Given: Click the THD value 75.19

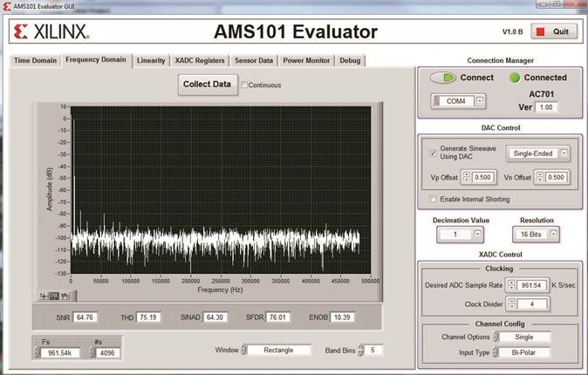Looking at the screenshot, I should point(148,317).
